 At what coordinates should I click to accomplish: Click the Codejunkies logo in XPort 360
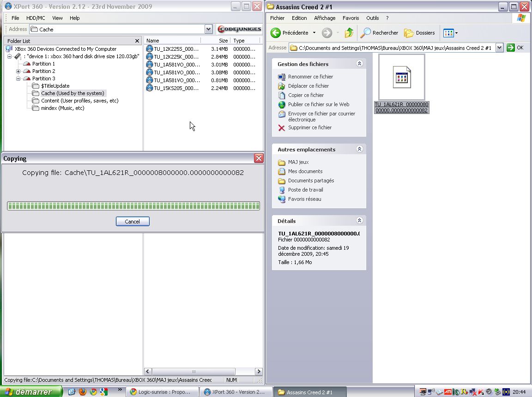click(239, 29)
